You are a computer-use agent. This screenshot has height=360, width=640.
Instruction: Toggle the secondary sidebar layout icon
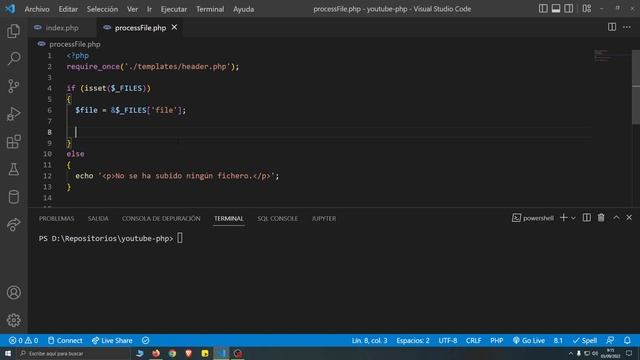(568, 9)
